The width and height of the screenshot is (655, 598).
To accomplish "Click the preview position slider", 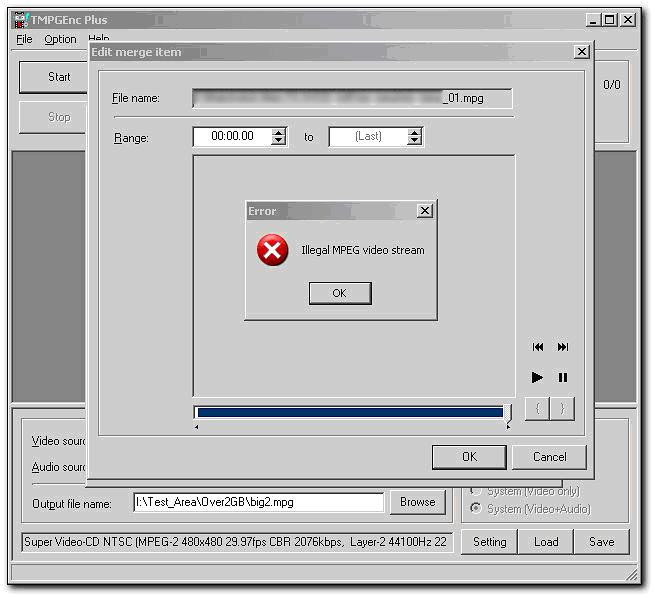I will point(350,413).
